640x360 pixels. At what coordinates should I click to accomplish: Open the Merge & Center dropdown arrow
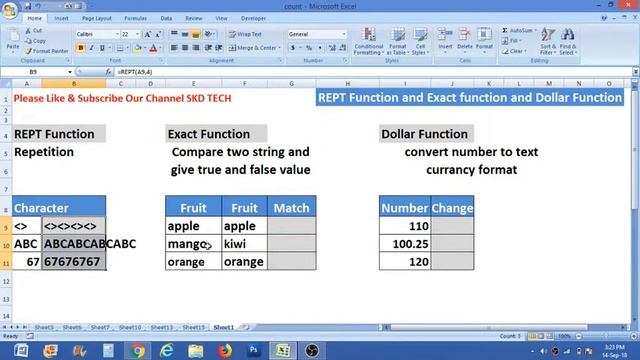[x=280, y=48]
